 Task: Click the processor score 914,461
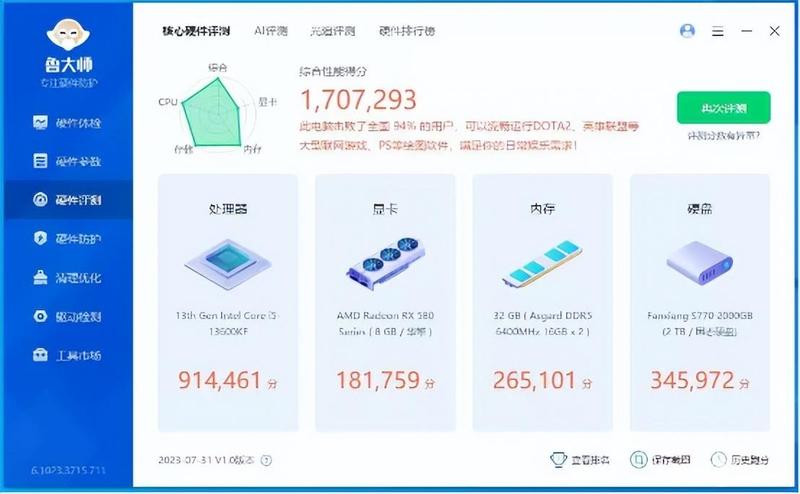coord(219,380)
